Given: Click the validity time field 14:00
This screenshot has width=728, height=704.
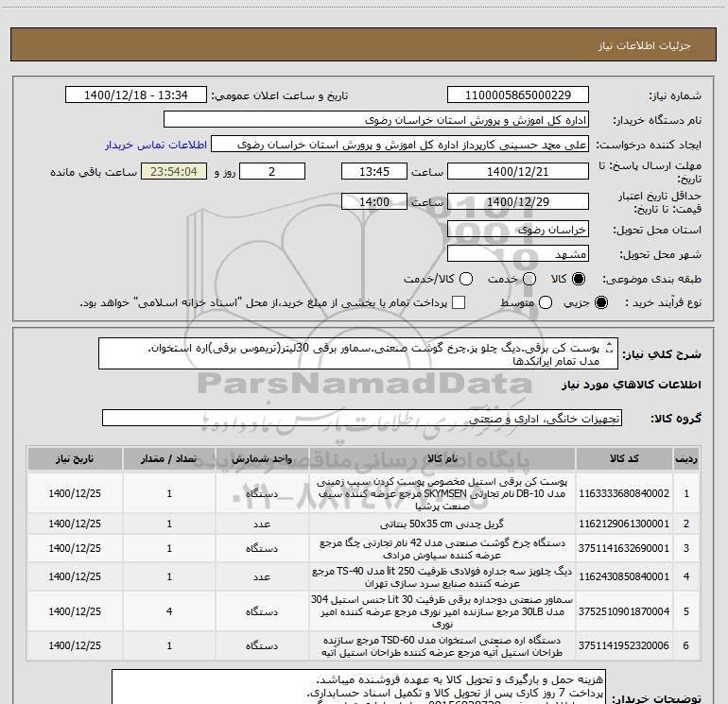Looking at the screenshot, I should pos(374,201).
